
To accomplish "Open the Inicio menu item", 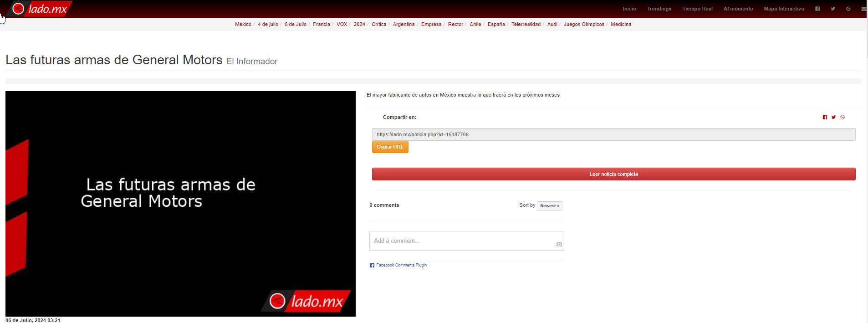I will pyautogui.click(x=629, y=9).
